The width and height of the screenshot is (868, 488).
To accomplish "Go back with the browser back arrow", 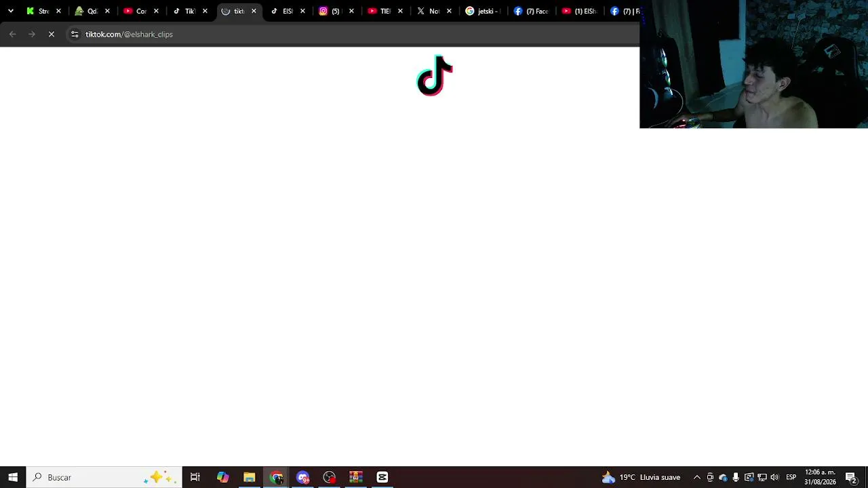I will click(13, 34).
